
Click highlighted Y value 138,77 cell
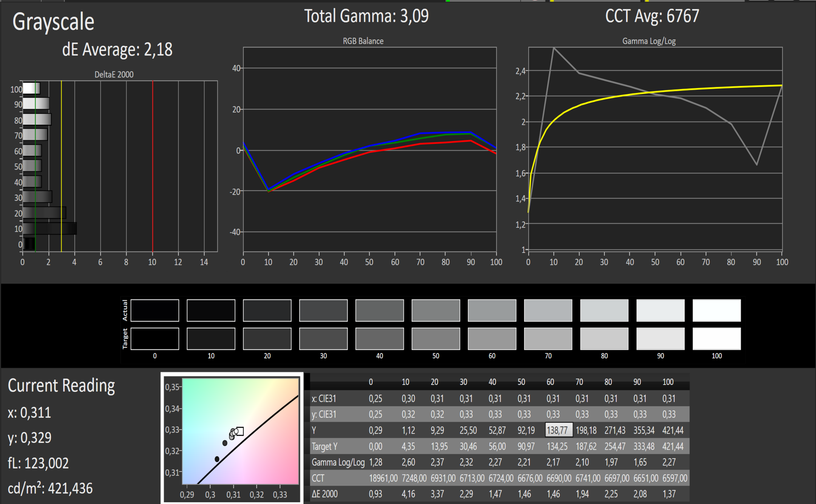click(x=558, y=430)
